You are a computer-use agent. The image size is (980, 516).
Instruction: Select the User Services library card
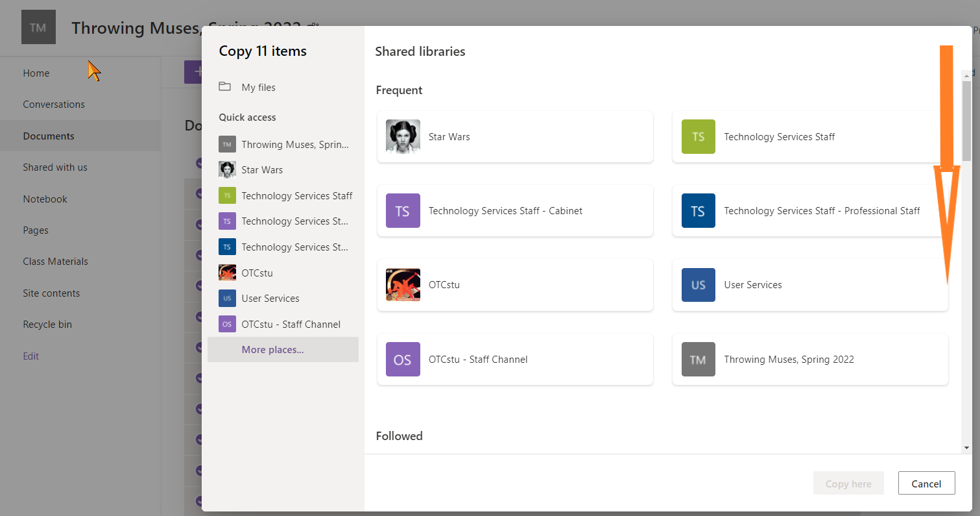(810, 285)
